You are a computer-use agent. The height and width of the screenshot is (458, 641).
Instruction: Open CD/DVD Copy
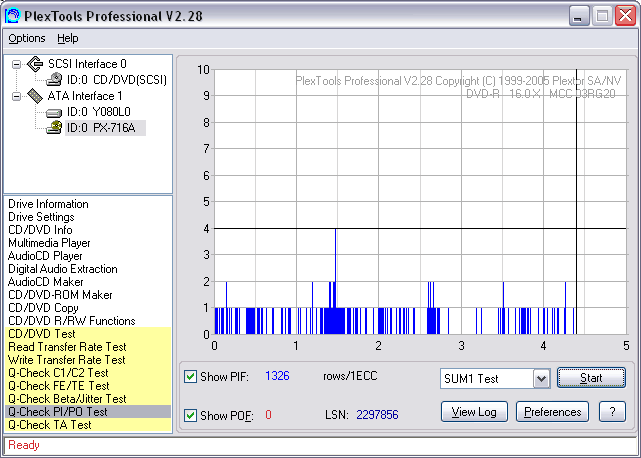click(43, 308)
